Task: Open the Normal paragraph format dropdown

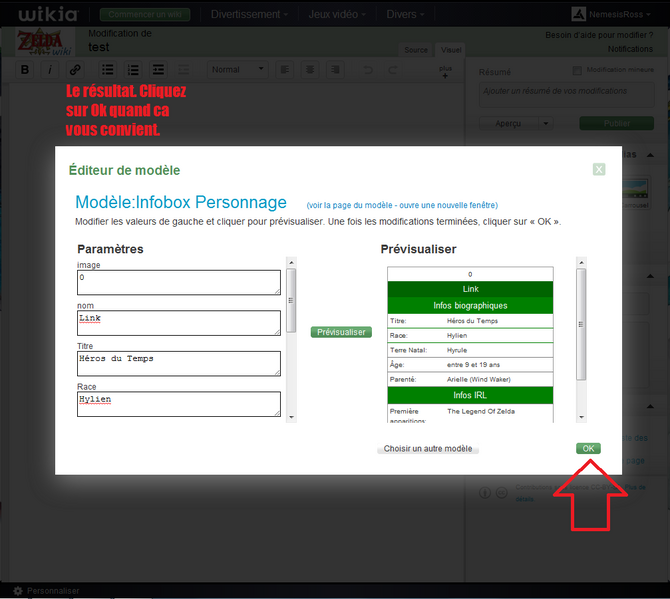Action: [x=237, y=70]
